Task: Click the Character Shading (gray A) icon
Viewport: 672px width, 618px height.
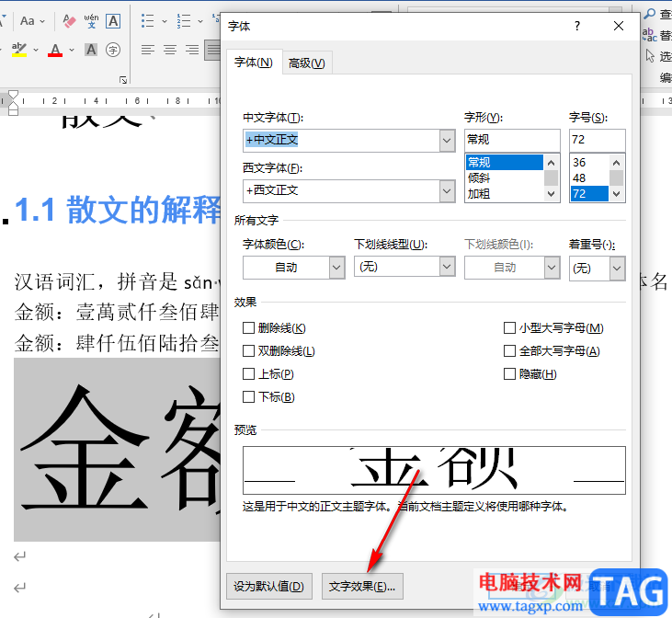Action: point(91,50)
